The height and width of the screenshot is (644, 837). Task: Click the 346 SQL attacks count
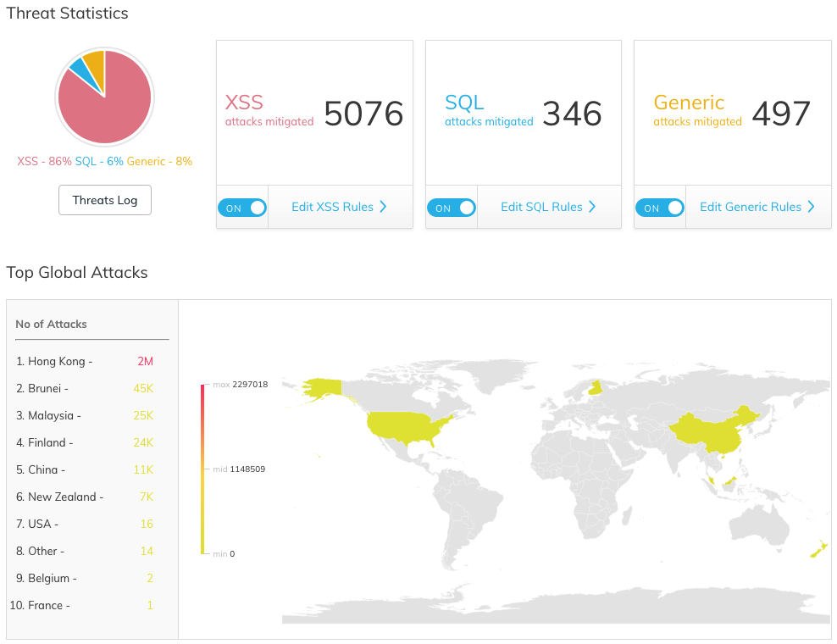pos(572,114)
